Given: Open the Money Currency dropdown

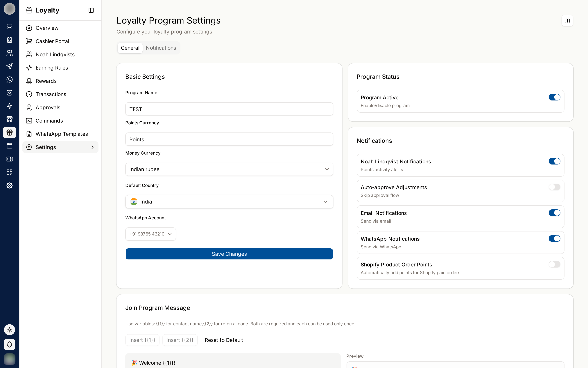Looking at the screenshot, I should coord(229,169).
